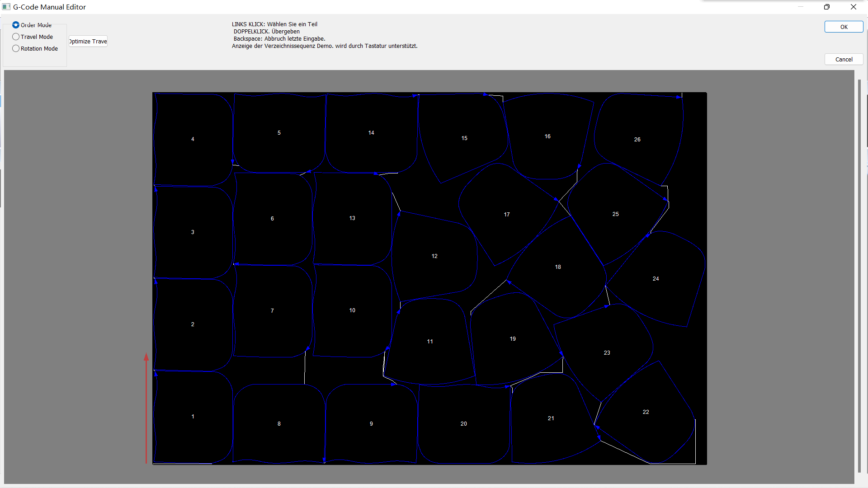Viewport: 868px width, 488px height.
Task: Click part number 12 in canvas
Action: tap(434, 256)
